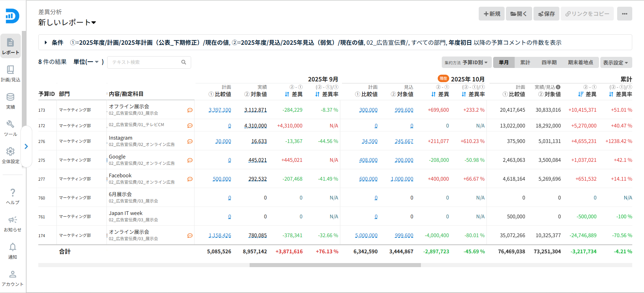This screenshot has width=644, height=293.
Task: Open the ツール wrench icon
Action: coord(10,127)
